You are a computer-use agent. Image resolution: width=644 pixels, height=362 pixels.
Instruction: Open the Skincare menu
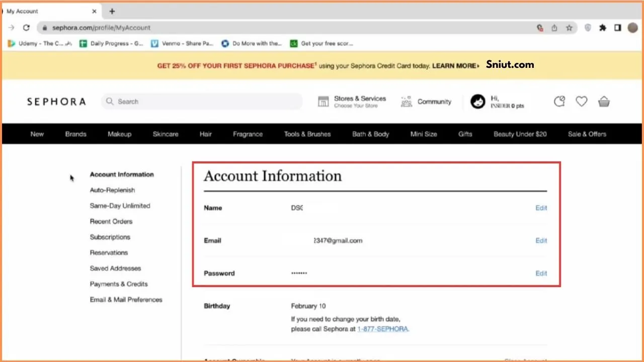pos(166,134)
